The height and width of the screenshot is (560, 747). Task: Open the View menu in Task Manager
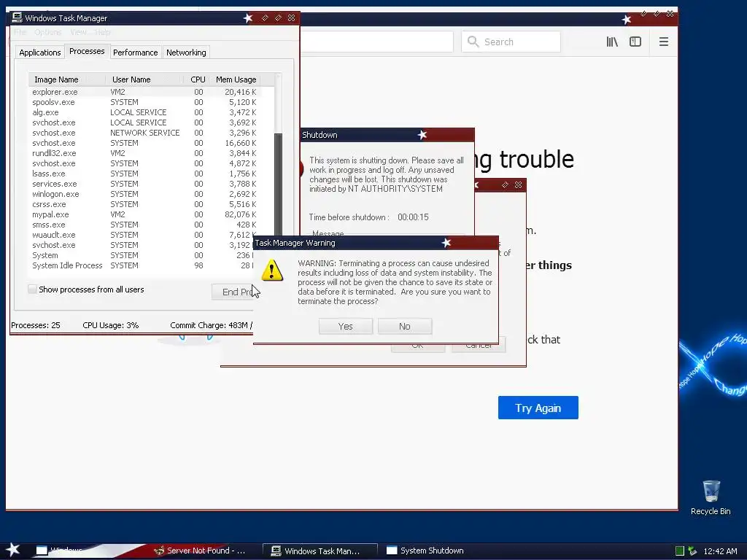79,32
